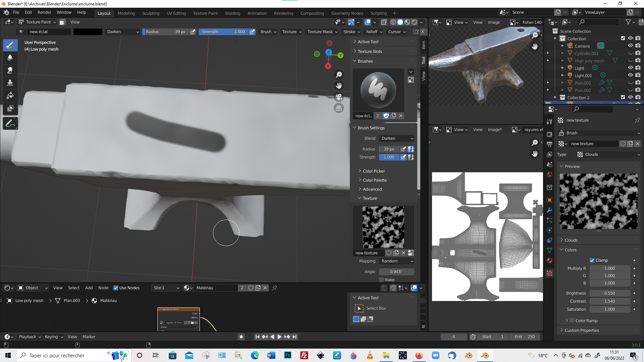Open the Mapping Random dropdown
644x362 pixels.
click(397, 261)
